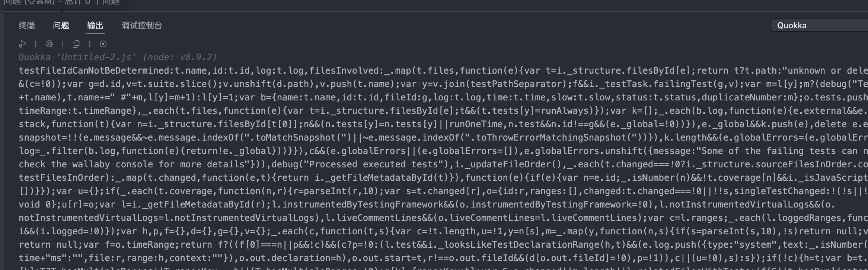Click the run-and-debug play icon in the output
Image resolution: width=868 pixels, height=270 pixels.
tap(22, 44)
